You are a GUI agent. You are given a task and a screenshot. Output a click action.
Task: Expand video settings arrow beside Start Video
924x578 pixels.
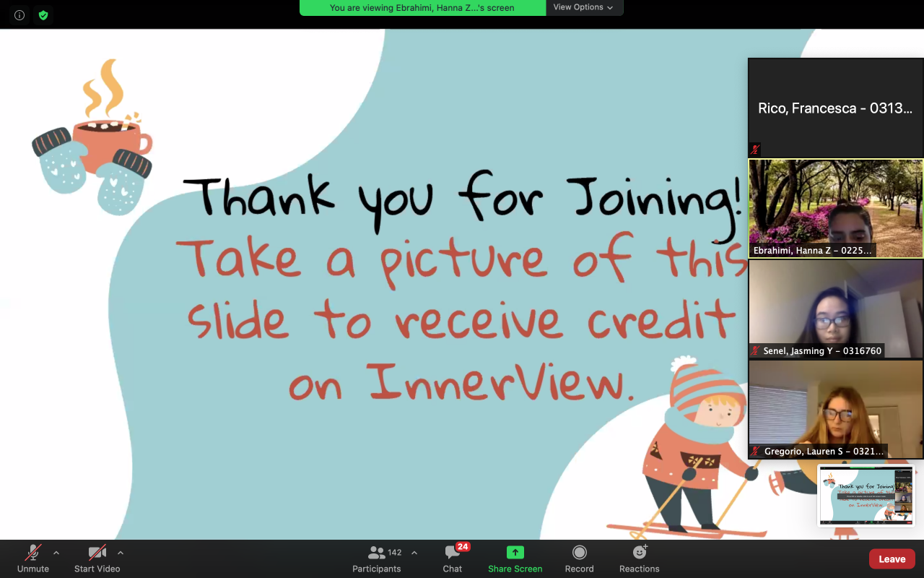point(121,553)
